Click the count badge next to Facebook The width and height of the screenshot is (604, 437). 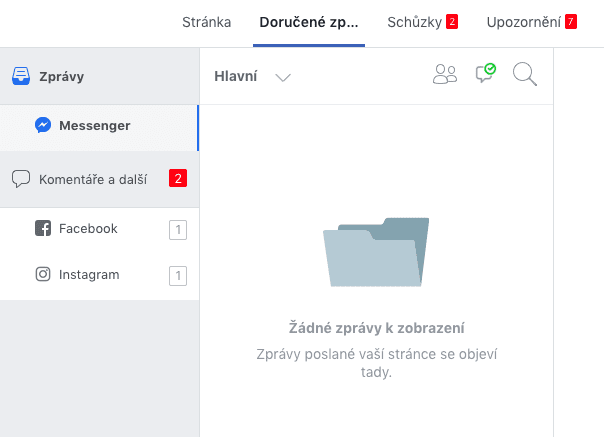[x=178, y=230]
